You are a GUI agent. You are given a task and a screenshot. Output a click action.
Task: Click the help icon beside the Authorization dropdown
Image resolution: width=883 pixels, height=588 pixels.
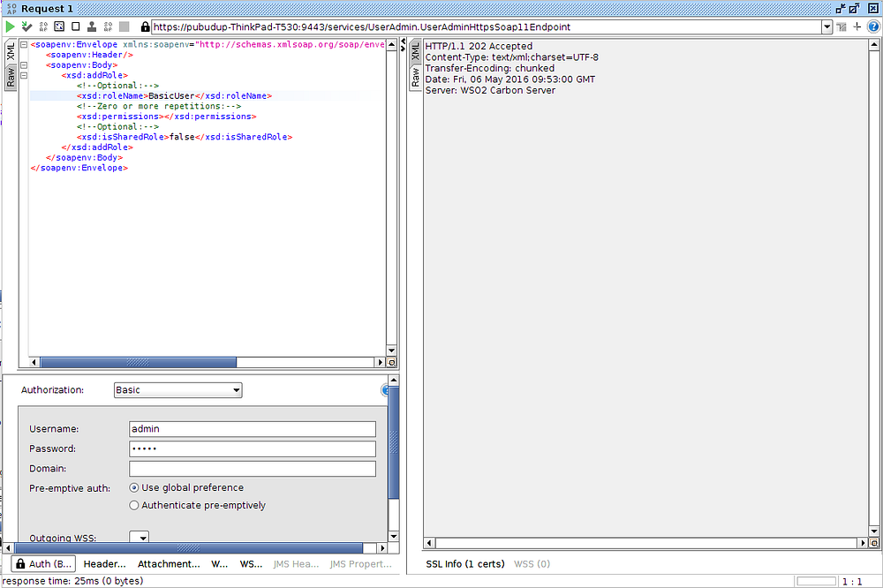click(385, 389)
